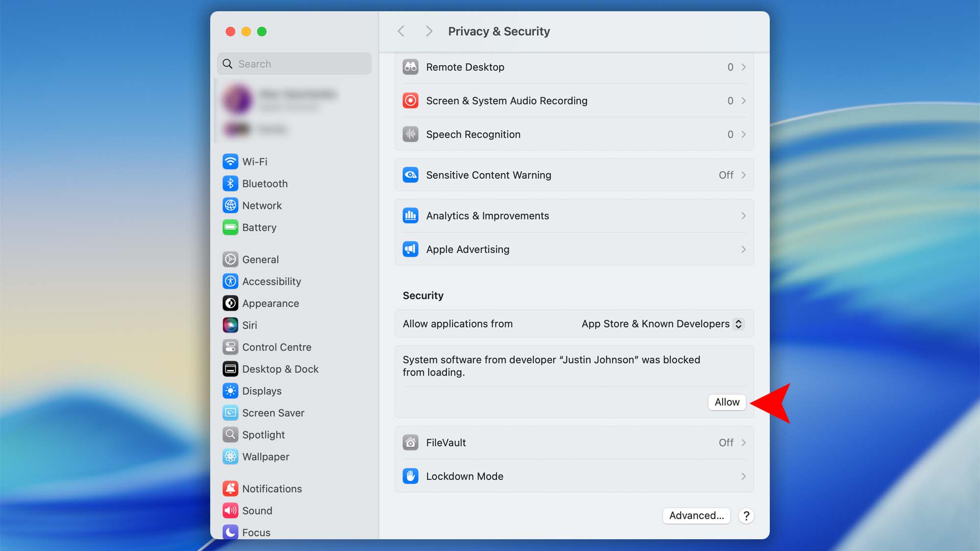The height and width of the screenshot is (551, 980).
Task: Open Lockdown Mode row chevron
Action: click(743, 476)
